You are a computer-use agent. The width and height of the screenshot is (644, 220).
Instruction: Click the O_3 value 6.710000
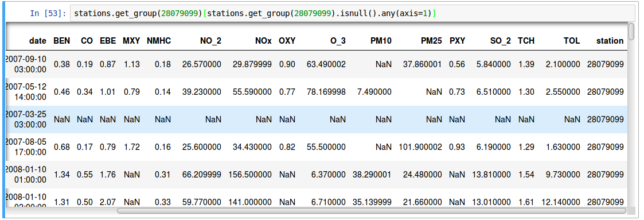[329, 202]
